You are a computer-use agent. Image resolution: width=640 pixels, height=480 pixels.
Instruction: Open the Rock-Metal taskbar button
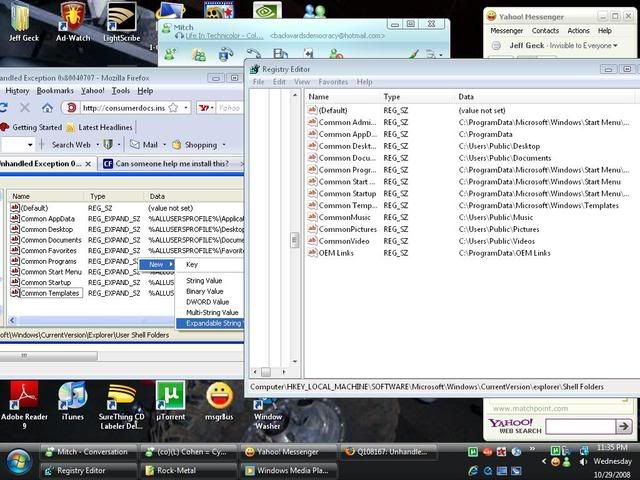(x=189, y=471)
